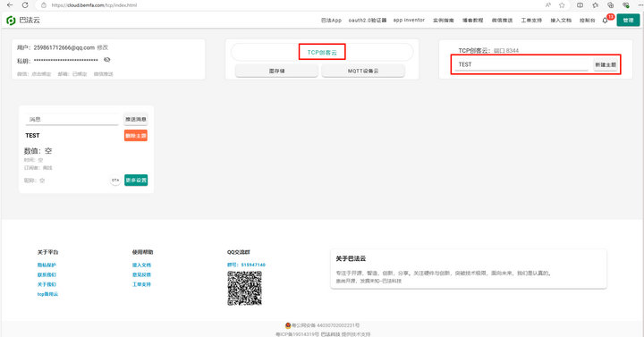Click the green 更多设置 button
Screen dimensions: 644x337
[x=136, y=181]
